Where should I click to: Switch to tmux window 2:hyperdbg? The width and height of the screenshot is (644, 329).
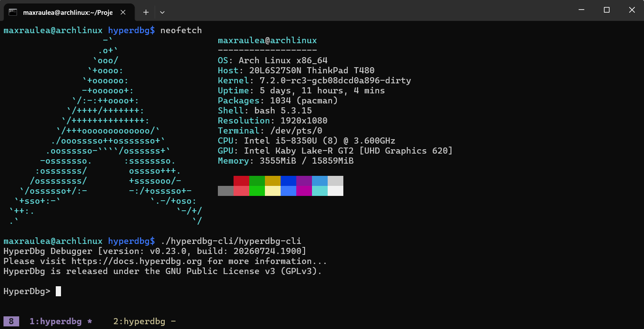[x=145, y=322]
